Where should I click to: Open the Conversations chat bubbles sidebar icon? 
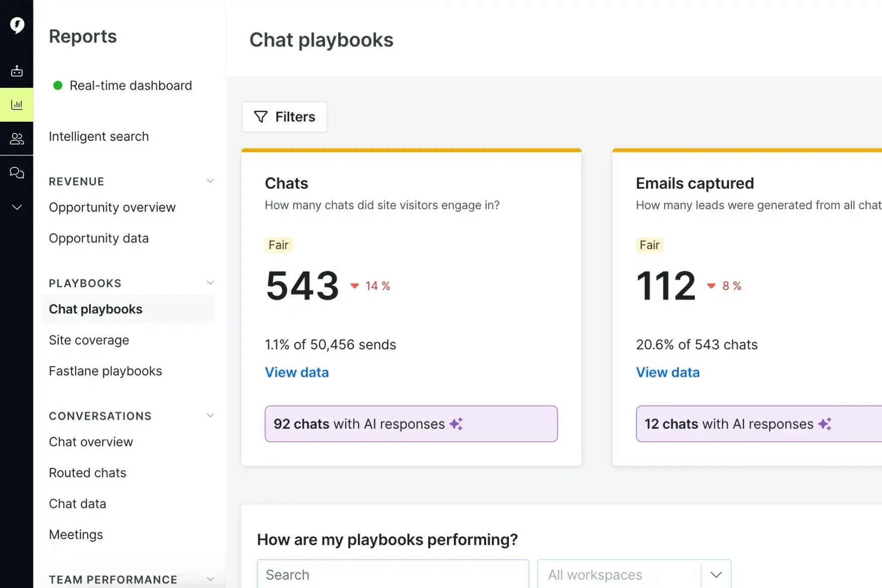point(17,173)
